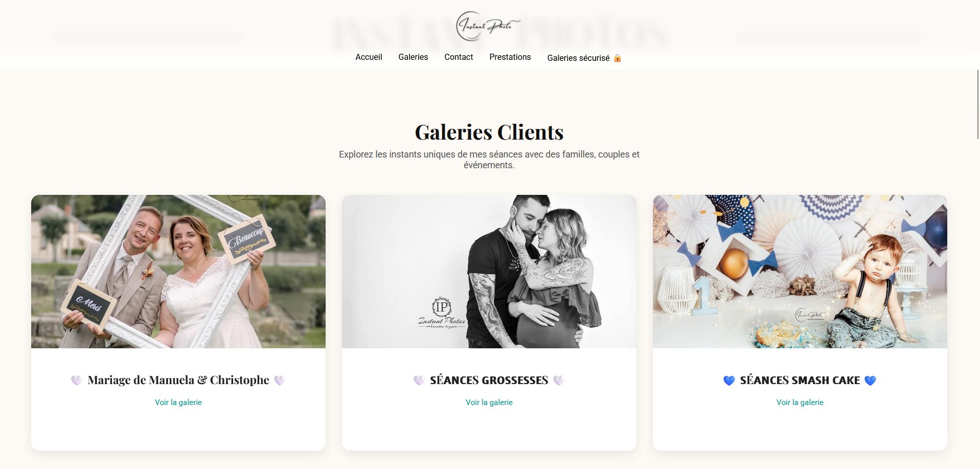The width and height of the screenshot is (980, 469).
Task: Open the black-and-white pregnancy photo thumbnail
Action: tap(489, 272)
